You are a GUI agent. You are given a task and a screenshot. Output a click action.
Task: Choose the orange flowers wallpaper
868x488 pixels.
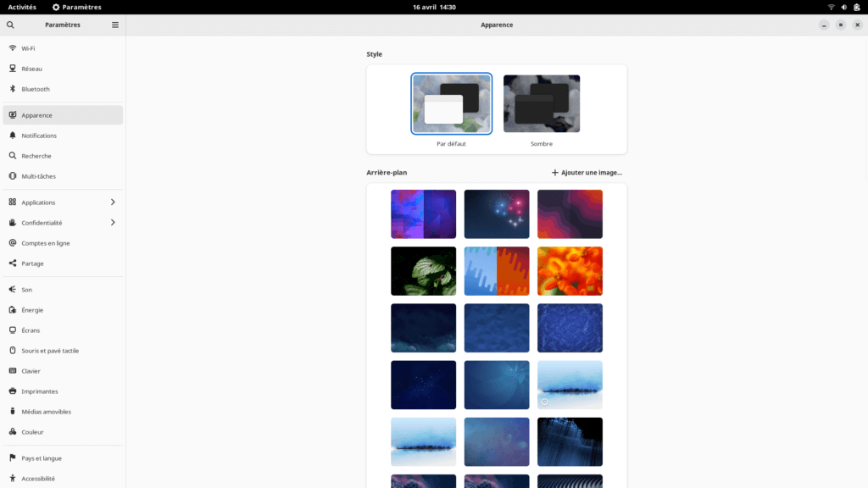coord(570,271)
